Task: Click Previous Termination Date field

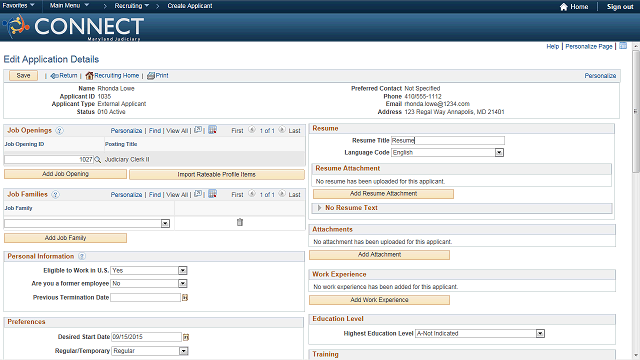Action: [145, 298]
